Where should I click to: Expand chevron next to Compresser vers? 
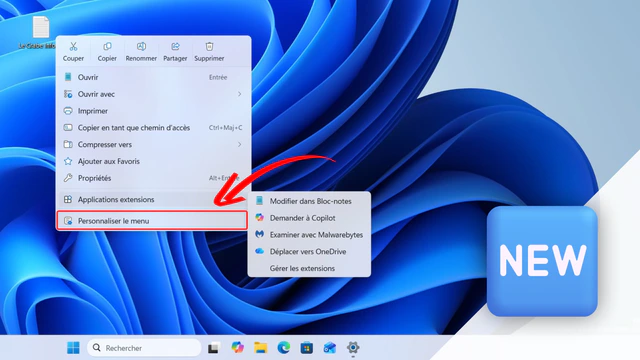point(240,144)
